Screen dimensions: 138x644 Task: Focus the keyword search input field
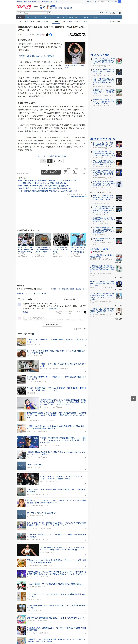click(x=32, y=13)
